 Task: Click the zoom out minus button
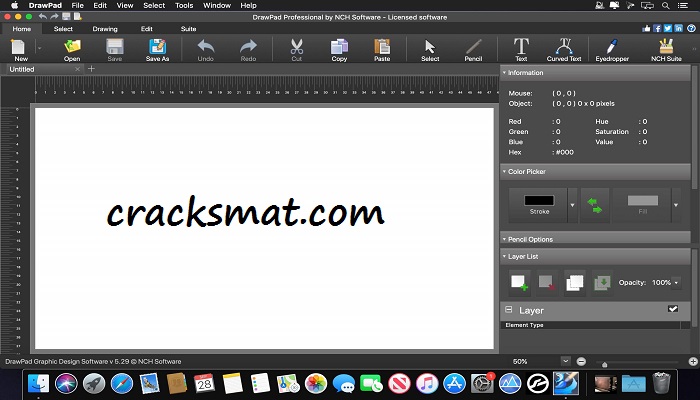click(581, 362)
